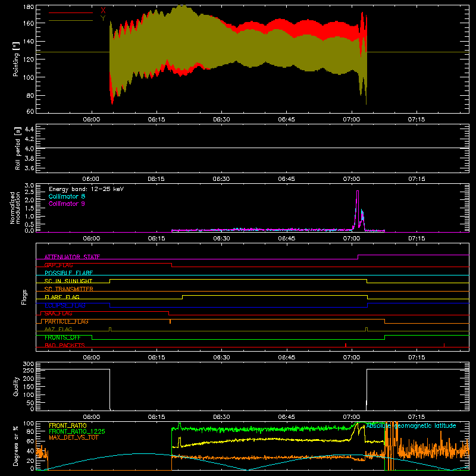
Task: Select the 250 tick on the Quality axis
Action: (x=29, y=370)
